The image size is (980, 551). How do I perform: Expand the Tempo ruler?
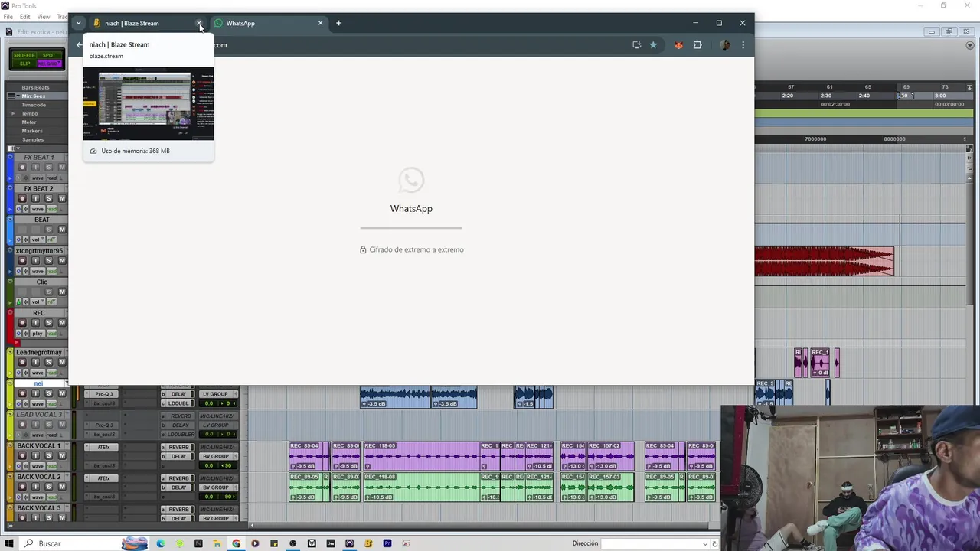tap(13, 113)
